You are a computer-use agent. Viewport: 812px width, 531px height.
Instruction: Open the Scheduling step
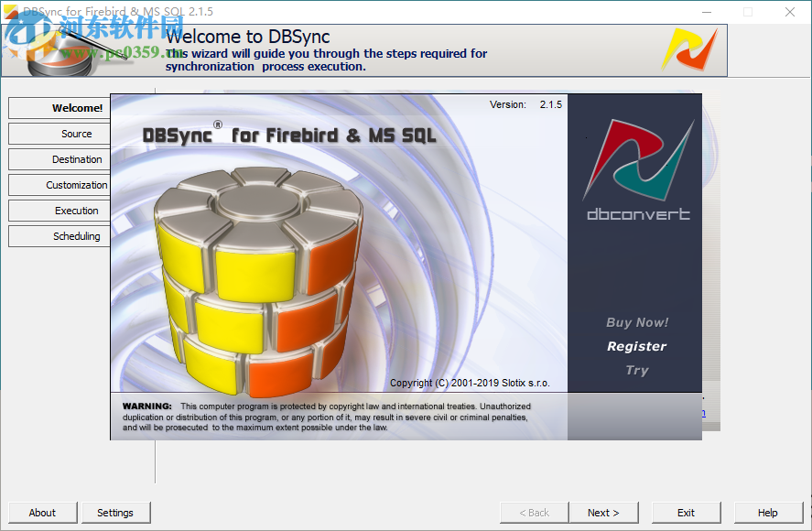coord(58,236)
